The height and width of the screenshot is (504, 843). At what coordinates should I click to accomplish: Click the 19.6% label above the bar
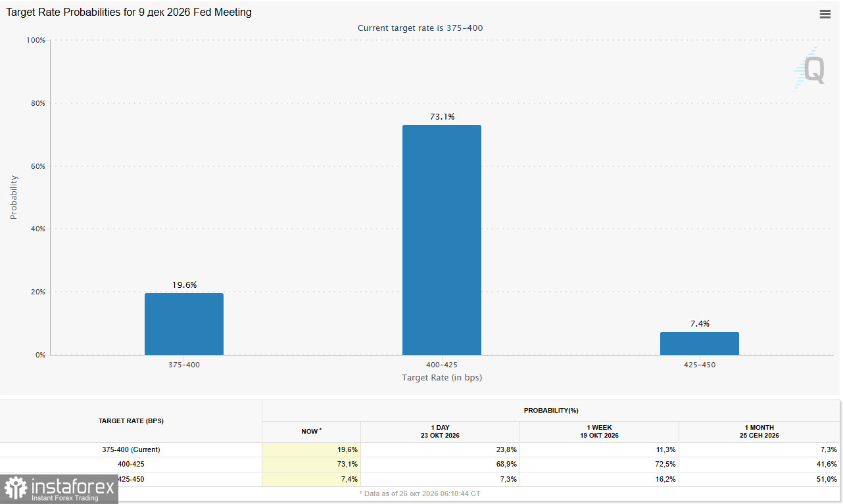(185, 285)
